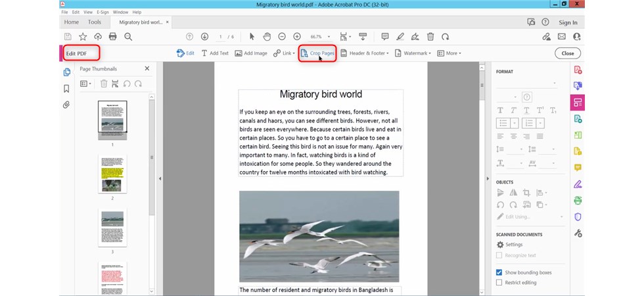Click Crop Pages
Viewport: 644px width, 296px height.
(317, 53)
